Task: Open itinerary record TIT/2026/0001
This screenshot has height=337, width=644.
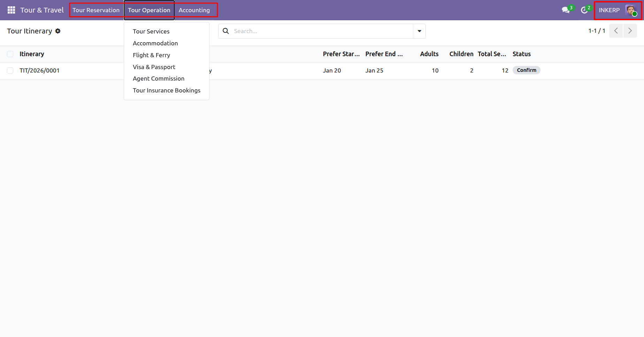Action: coord(39,70)
